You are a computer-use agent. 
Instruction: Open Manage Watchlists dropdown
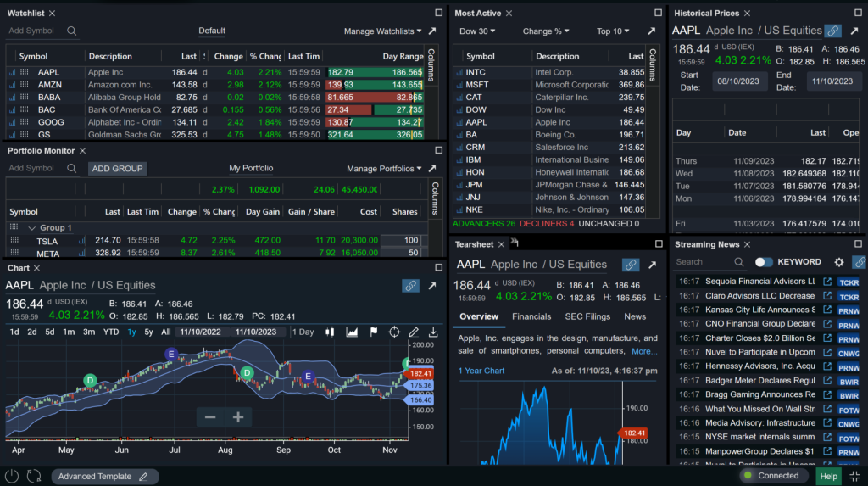pyautogui.click(x=382, y=31)
